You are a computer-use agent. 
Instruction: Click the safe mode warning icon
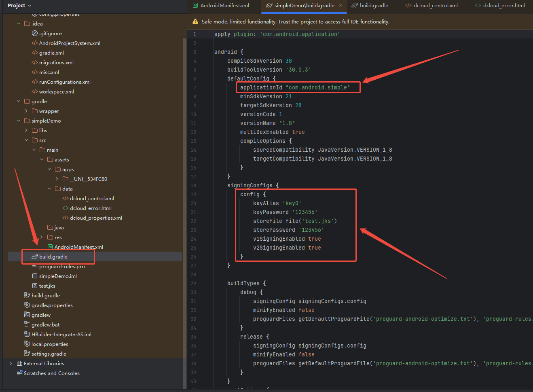(x=195, y=22)
